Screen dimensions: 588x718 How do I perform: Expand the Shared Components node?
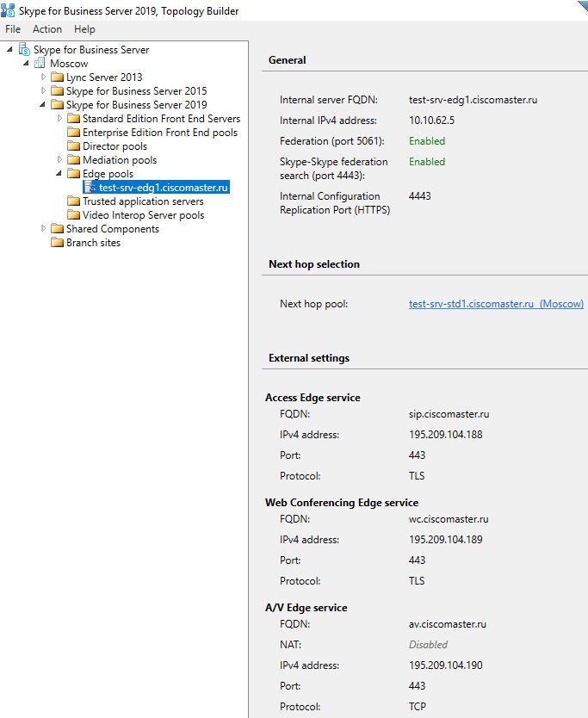[44, 228]
